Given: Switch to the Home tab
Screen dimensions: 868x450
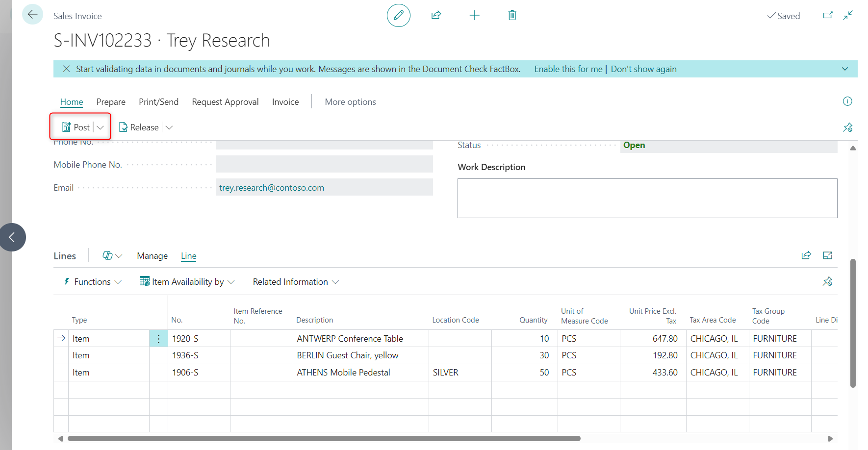Looking at the screenshot, I should 72,102.
